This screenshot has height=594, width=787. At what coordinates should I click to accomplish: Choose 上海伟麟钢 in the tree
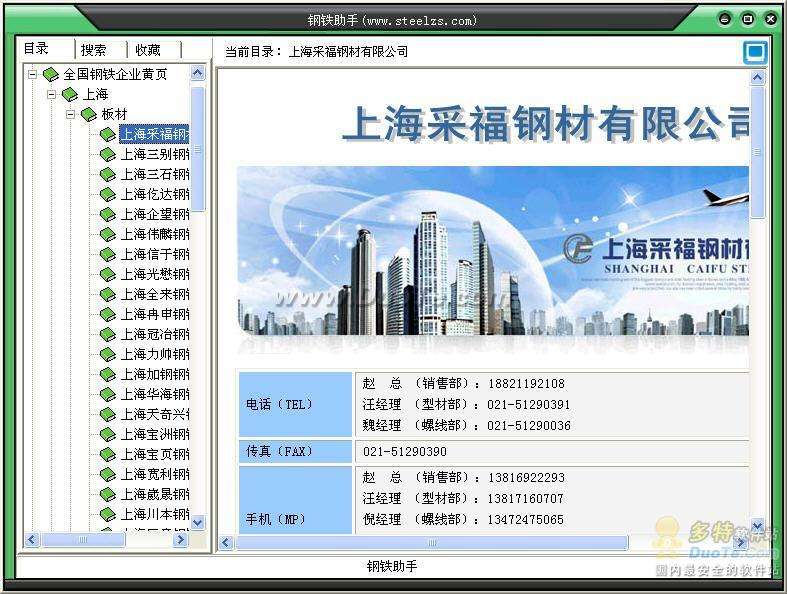tap(155, 234)
